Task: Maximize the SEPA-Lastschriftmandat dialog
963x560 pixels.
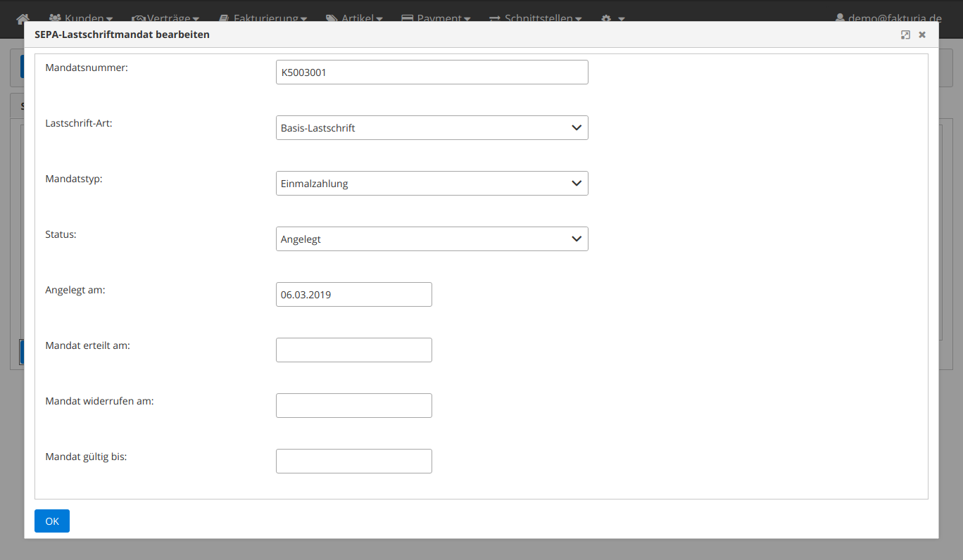Action: (x=905, y=34)
